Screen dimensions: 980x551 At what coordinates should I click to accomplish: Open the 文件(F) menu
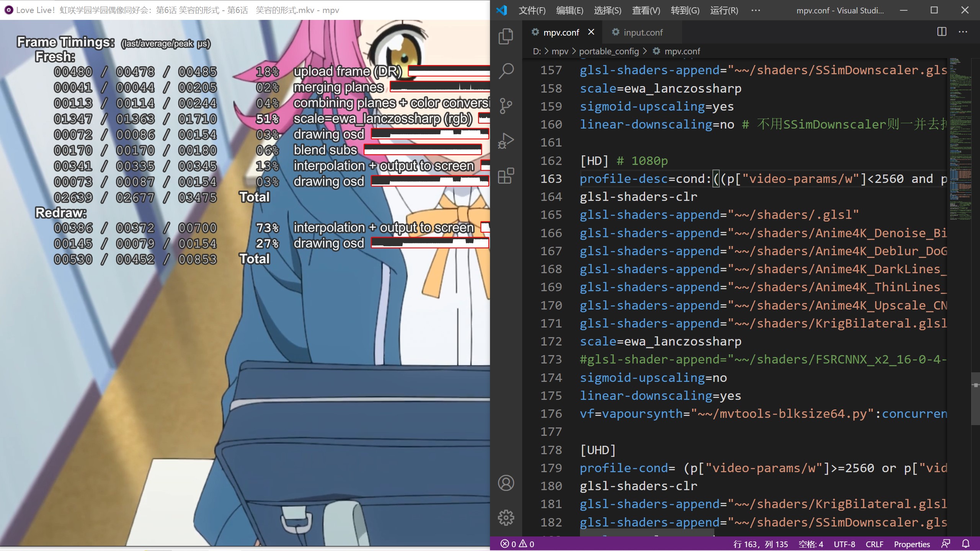point(532,10)
